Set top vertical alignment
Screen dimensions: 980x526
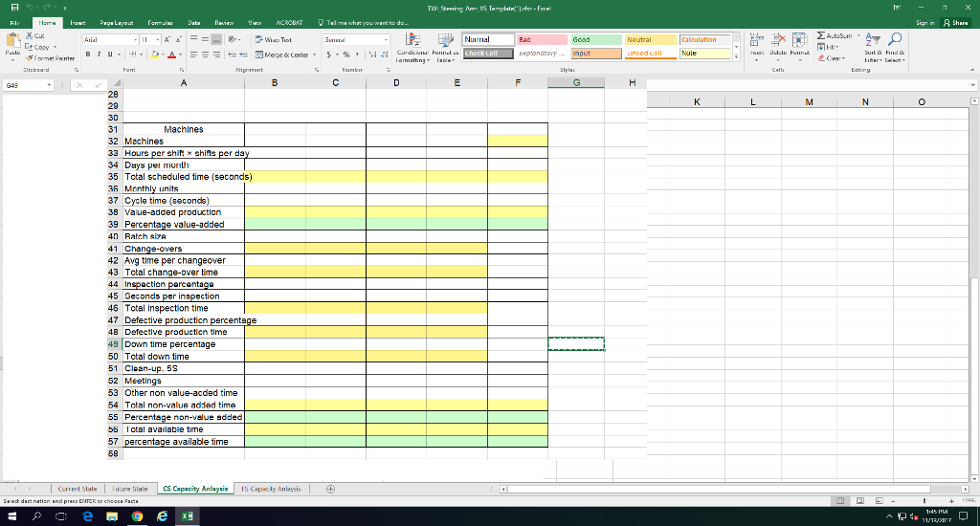click(193, 39)
